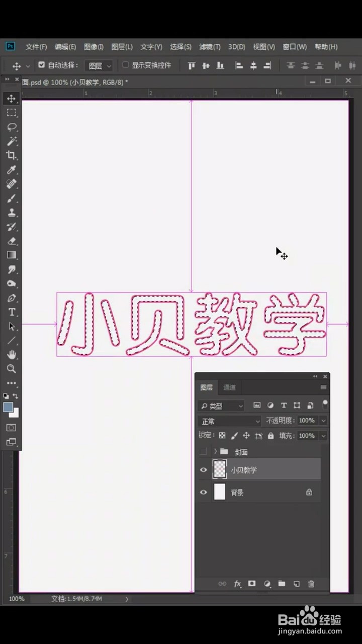Open the 类型 layer filter dropdown
Image resolution: width=362 pixels, height=644 pixels.
[x=221, y=406]
